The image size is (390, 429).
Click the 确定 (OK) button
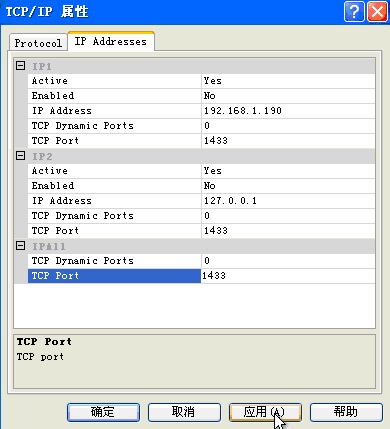[x=103, y=412]
